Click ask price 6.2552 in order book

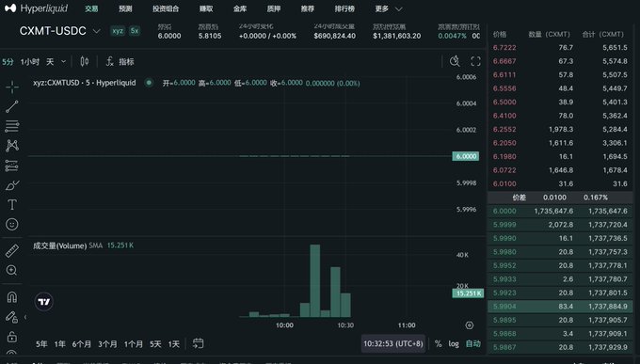[504, 130]
